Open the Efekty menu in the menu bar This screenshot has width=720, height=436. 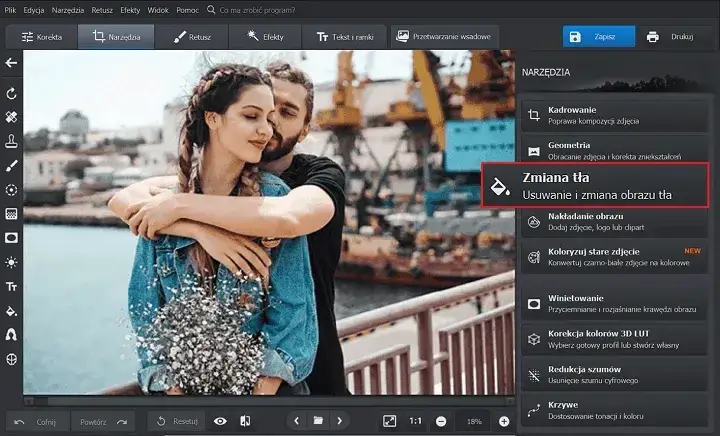[x=130, y=9]
